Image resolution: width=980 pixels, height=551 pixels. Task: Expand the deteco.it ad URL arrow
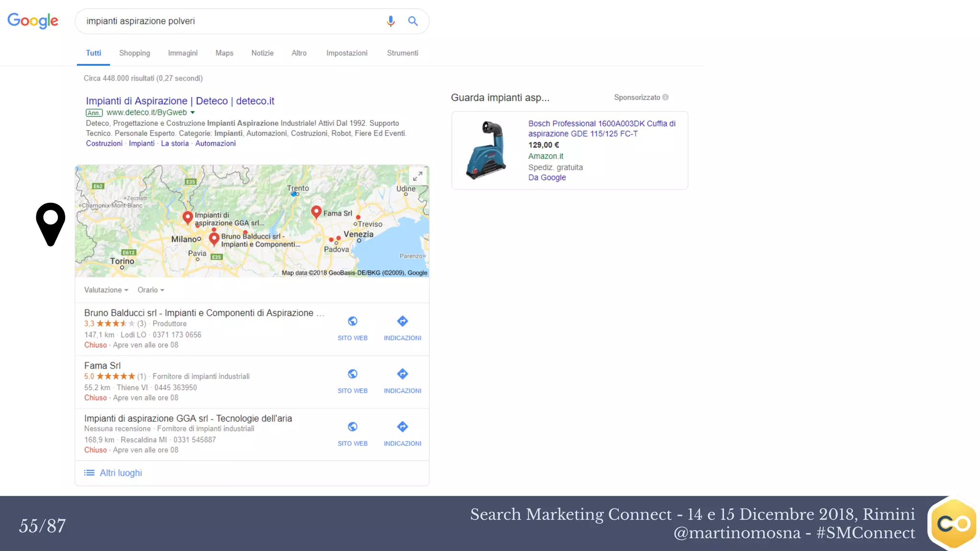coord(193,112)
